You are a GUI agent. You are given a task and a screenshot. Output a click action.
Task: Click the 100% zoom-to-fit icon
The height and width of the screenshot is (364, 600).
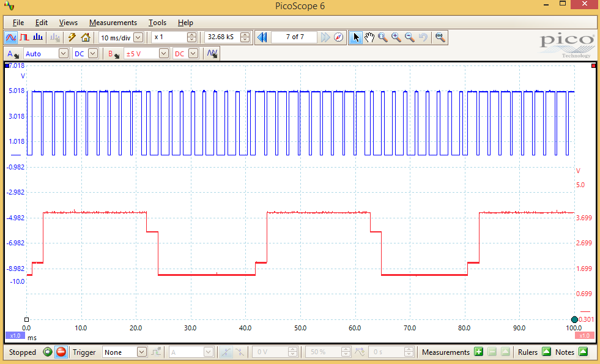pos(440,37)
